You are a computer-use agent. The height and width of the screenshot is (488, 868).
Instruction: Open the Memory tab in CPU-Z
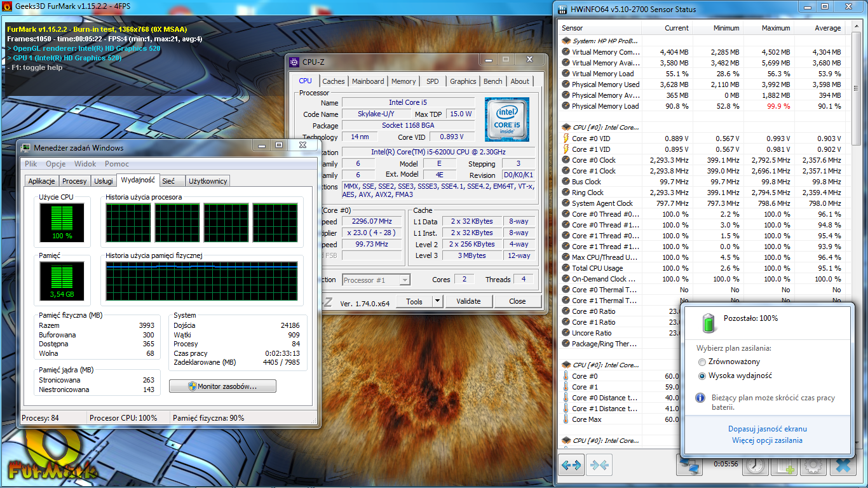pyautogui.click(x=403, y=81)
